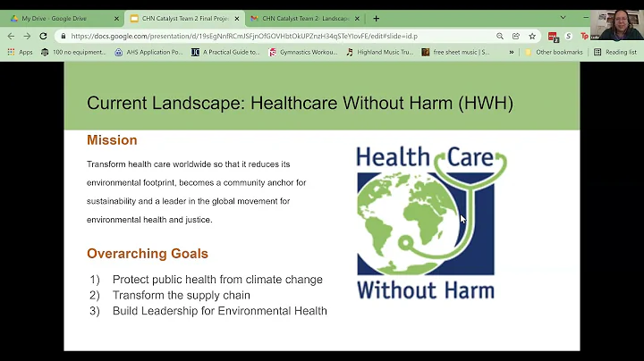Image resolution: width=644 pixels, height=361 pixels.
Task: Expand the tab search dropdown arrow
Action: [x=563, y=18]
